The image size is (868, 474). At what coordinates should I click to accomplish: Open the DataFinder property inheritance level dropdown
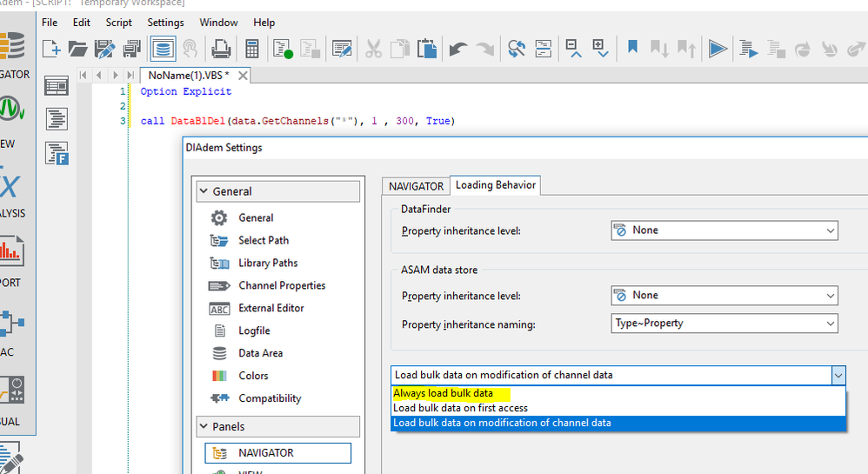pyautogui.click(x=724, y=230)
